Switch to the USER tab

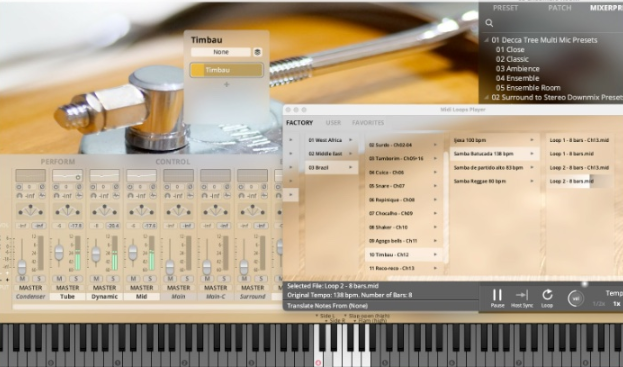pyautogui.click(x=333, y=123)
